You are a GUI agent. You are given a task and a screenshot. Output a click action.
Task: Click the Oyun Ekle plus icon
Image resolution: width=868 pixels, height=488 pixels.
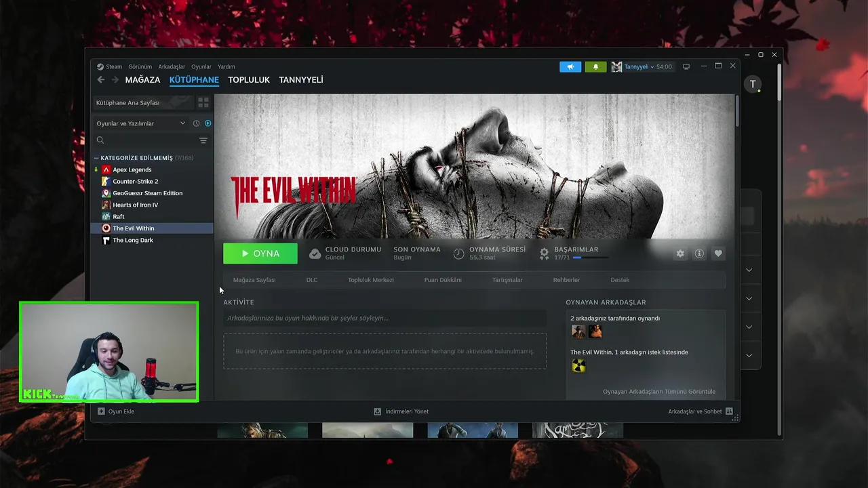point(101,411)
